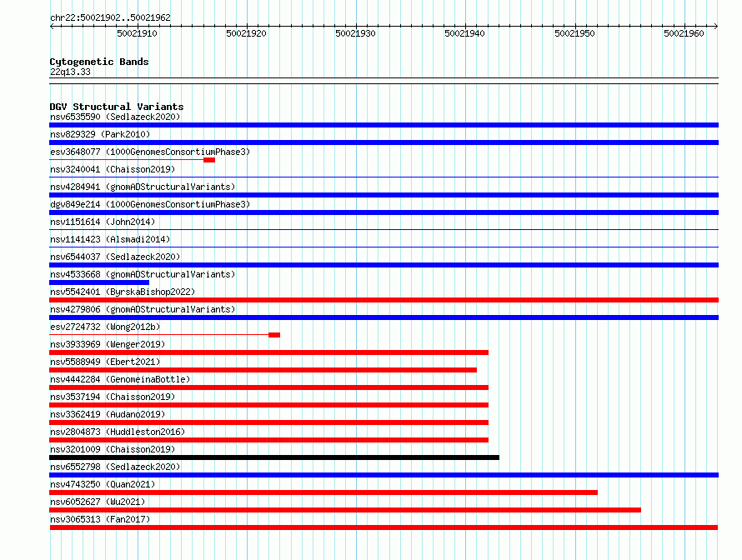Screen dimensions: 742x560
Task: Select the red bar under nsv3065313
Action: (384, 527)
